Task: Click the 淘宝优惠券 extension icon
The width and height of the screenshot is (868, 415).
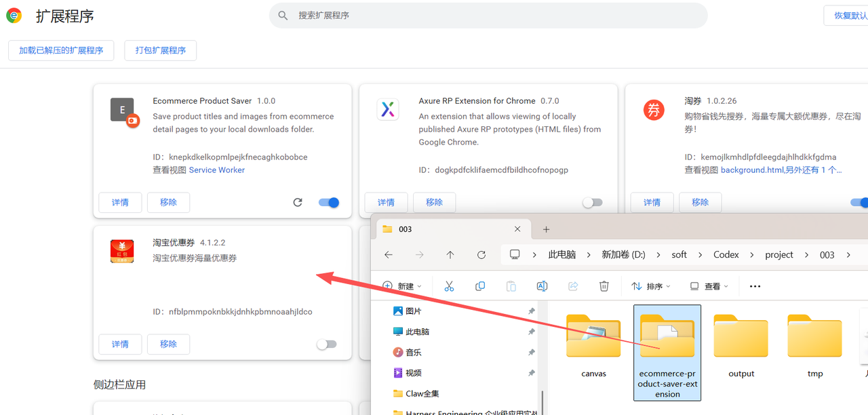Action: [x=122, y=252]
